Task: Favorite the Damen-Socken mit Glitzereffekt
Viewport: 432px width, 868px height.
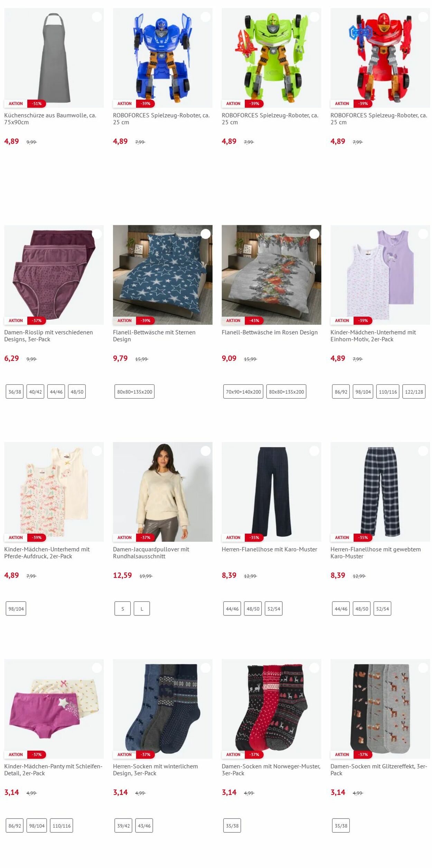Action: click(423, 668)
